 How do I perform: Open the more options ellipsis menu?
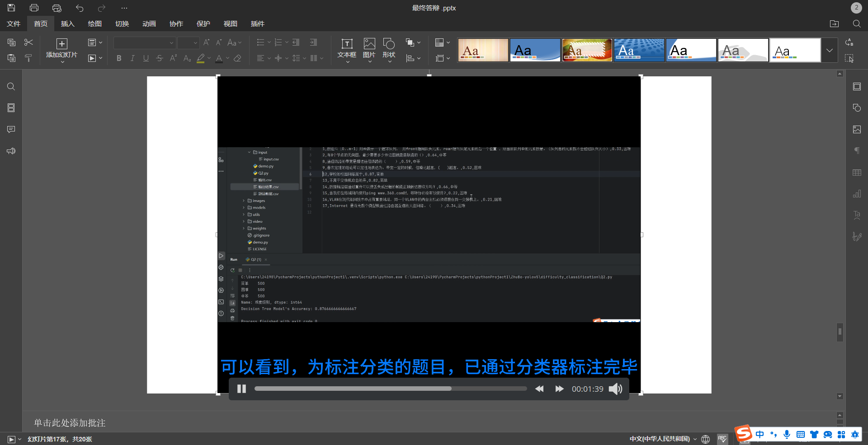(x=124, y=8)
